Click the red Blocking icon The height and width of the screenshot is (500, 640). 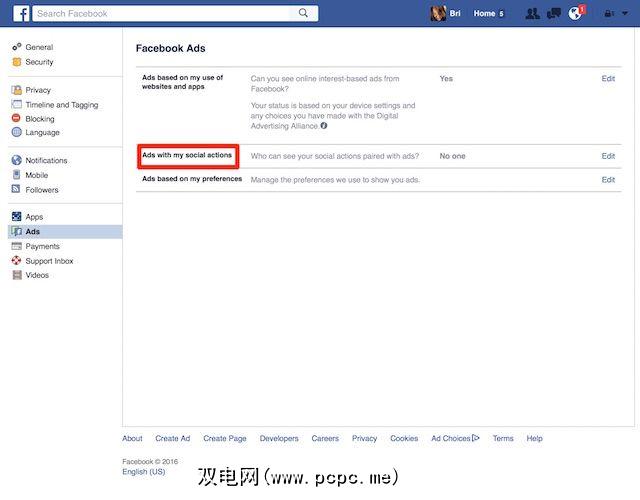(x=16, y=118)
